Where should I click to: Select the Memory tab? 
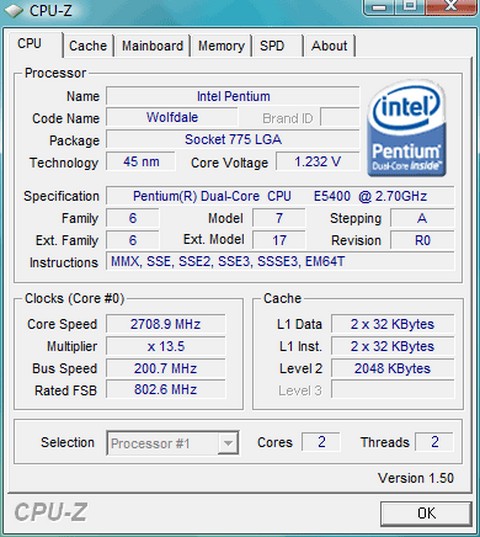pos(222,46)
